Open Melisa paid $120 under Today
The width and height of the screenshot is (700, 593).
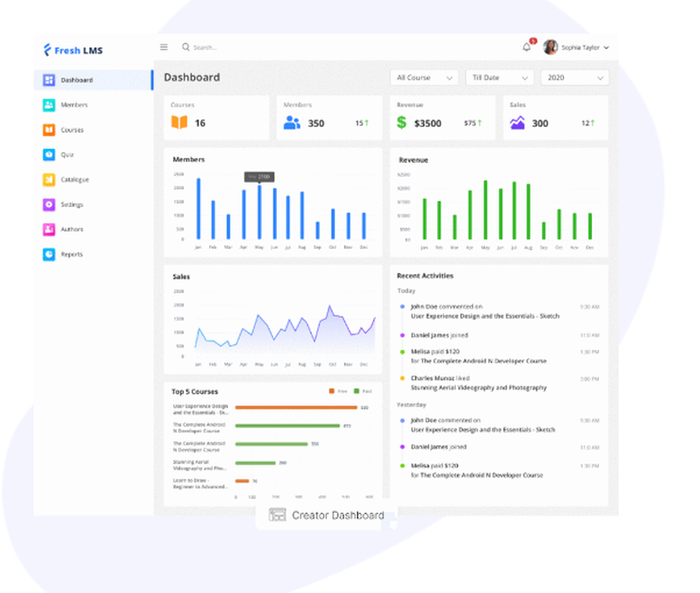[x=435, y=352]
